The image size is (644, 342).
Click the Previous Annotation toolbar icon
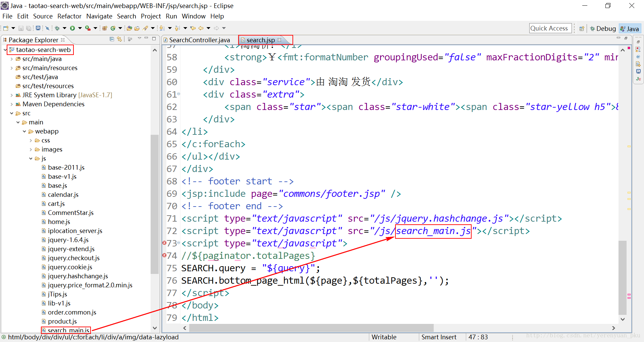177,28
